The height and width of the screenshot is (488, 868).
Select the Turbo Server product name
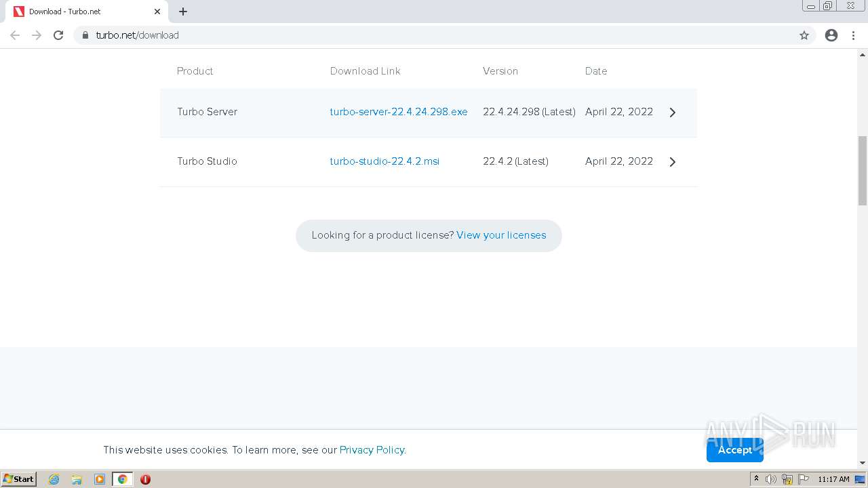point(207,112)
